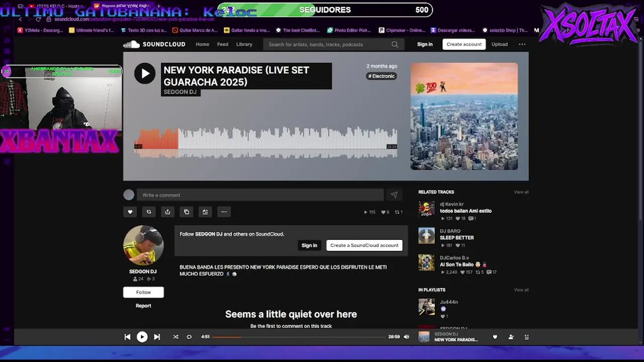Toggle shuffle in the player bar
This screenshot has height=362, width=644.
[175, 337]
